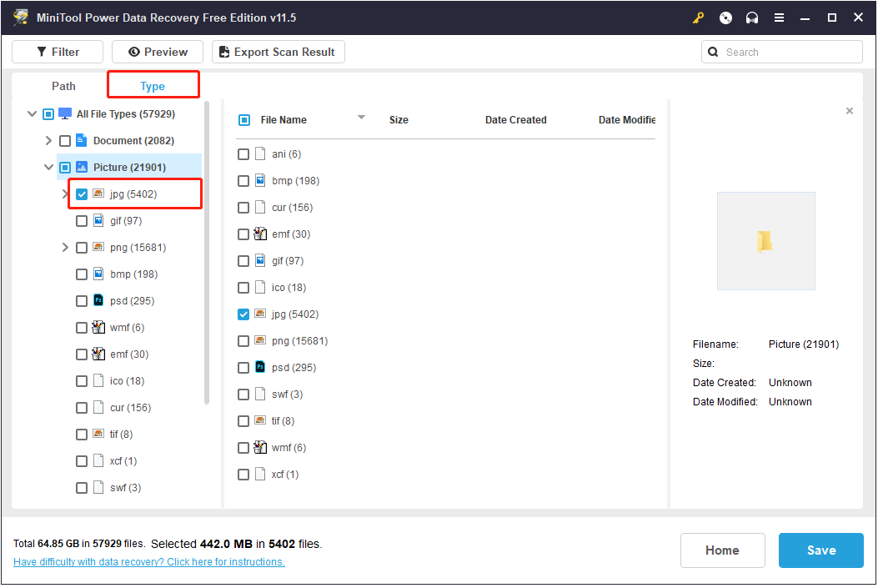Collapse the Picture (21901) tree node

(x=48, y=168)
